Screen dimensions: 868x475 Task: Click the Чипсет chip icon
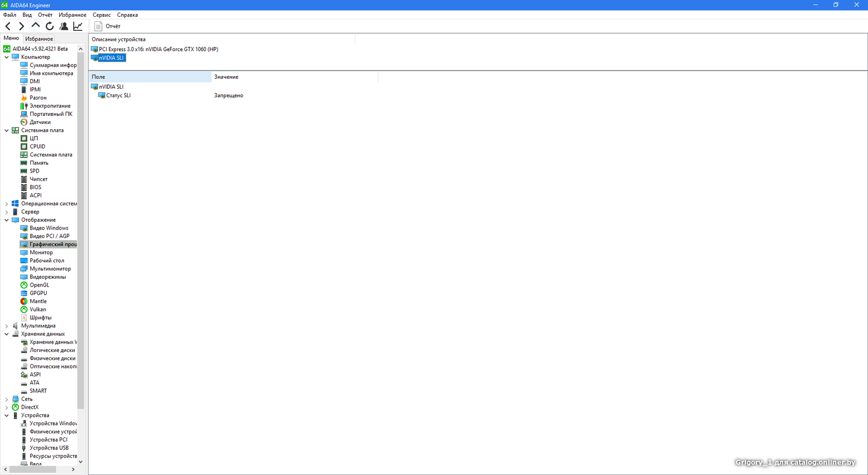click(x=24, y=179)
